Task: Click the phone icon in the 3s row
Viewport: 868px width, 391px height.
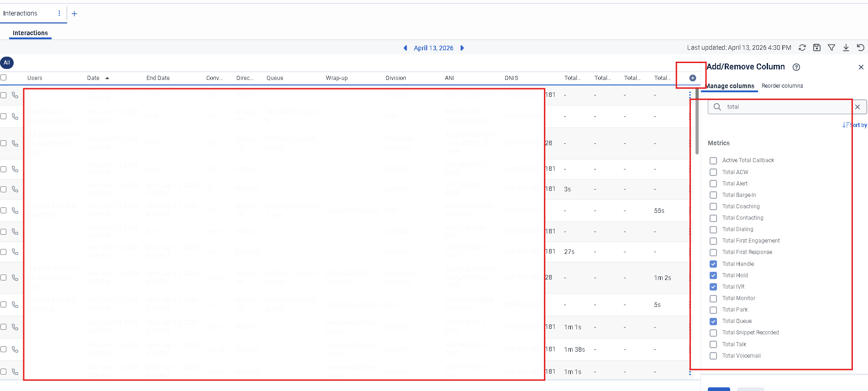Action: [15, 189]
